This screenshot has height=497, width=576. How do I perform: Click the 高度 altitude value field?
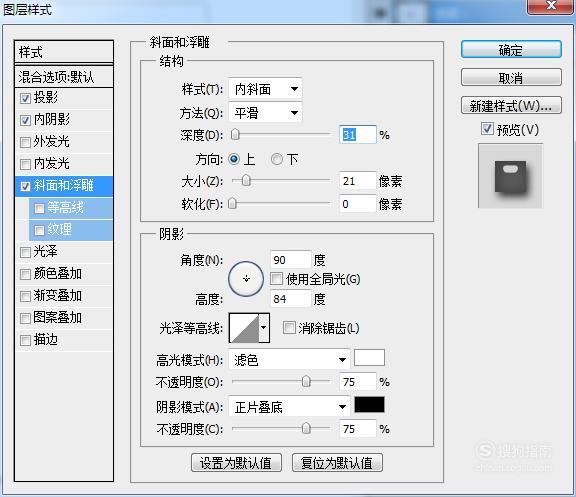pos(291,299)
